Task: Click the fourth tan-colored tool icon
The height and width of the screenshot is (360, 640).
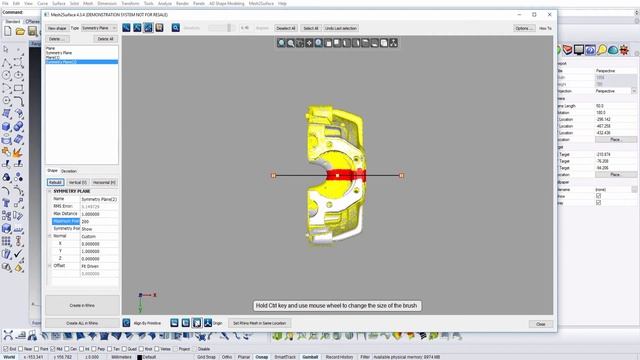Action: pyautogui.click(x=159, y=28)
